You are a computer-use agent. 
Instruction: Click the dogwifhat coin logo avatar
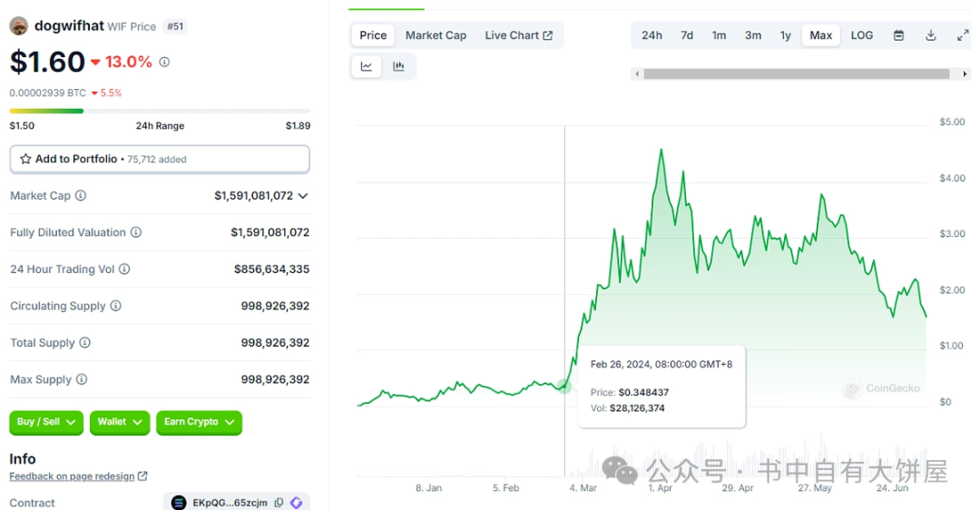pos(19,25)
